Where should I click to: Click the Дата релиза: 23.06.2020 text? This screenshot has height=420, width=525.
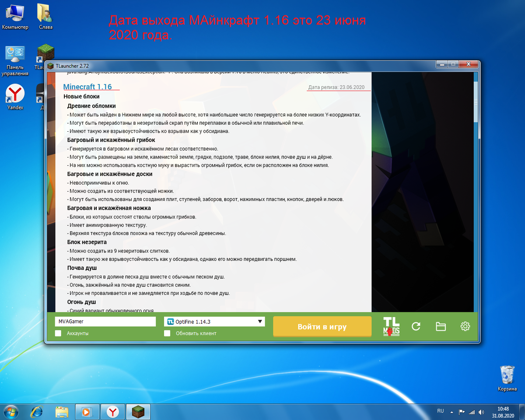pos(336,87)
